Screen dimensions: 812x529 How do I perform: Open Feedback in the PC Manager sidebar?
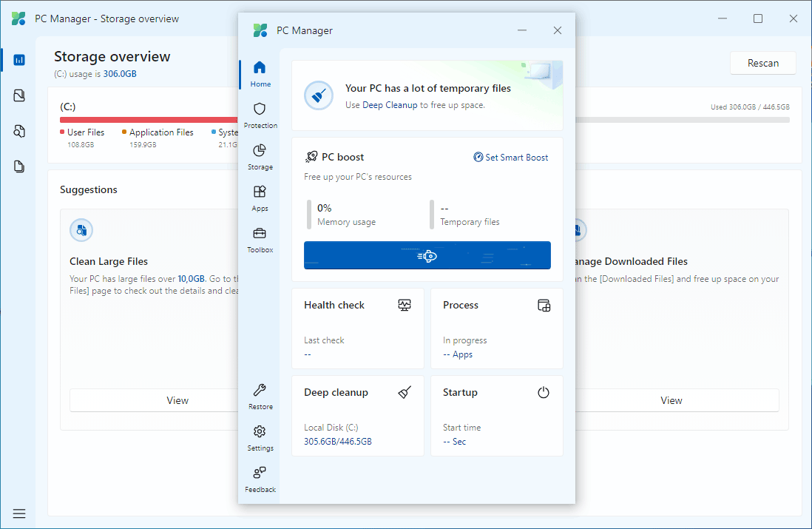(260, 479)
